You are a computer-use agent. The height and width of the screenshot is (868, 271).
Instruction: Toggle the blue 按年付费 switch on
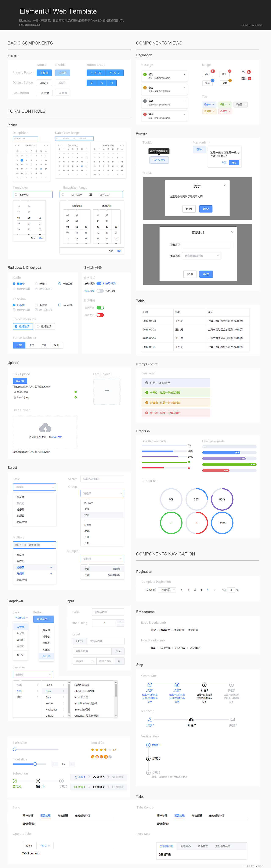[100, 283]
